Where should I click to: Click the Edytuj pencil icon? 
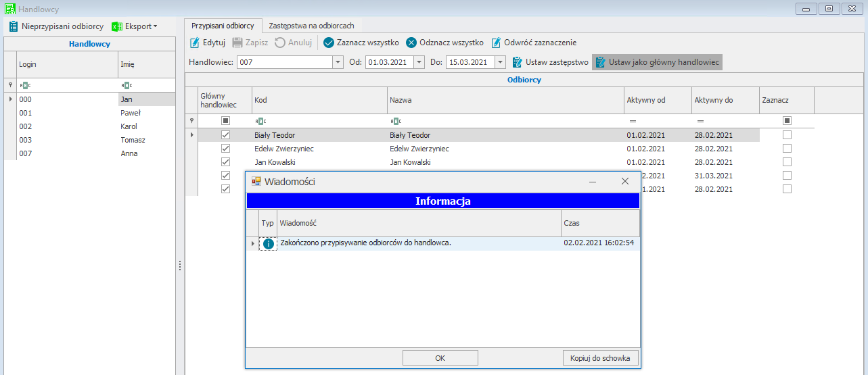pos(194,43)
